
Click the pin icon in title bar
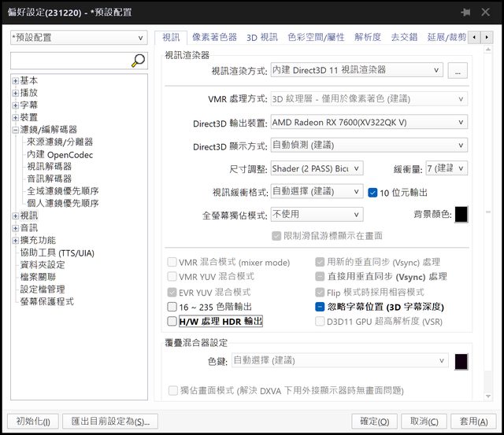[466, 12]
